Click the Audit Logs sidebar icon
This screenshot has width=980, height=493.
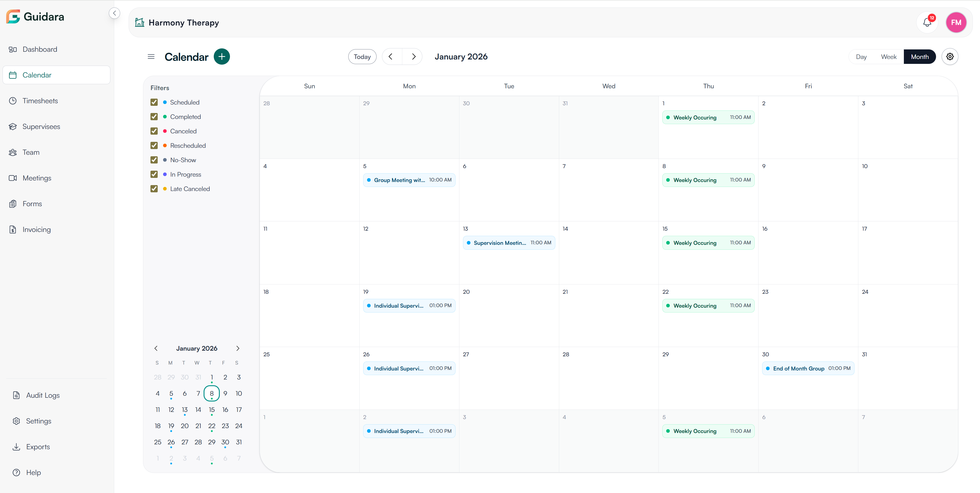click(16, 395)
